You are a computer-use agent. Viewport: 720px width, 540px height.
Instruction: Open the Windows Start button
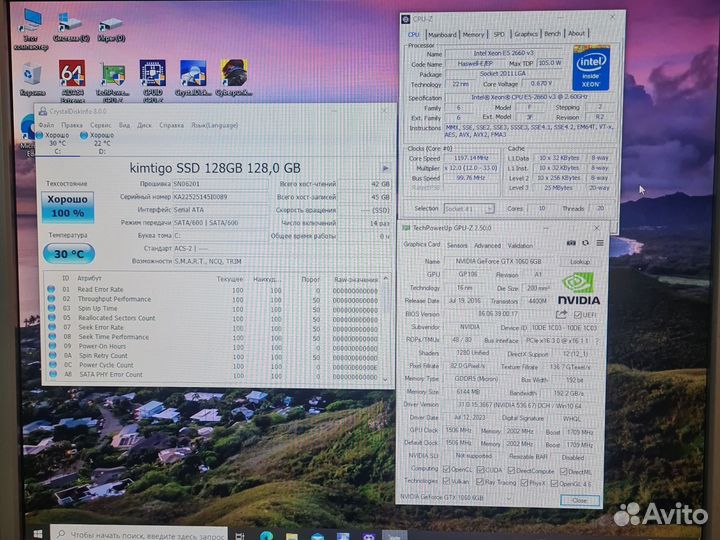pos(38,534)
